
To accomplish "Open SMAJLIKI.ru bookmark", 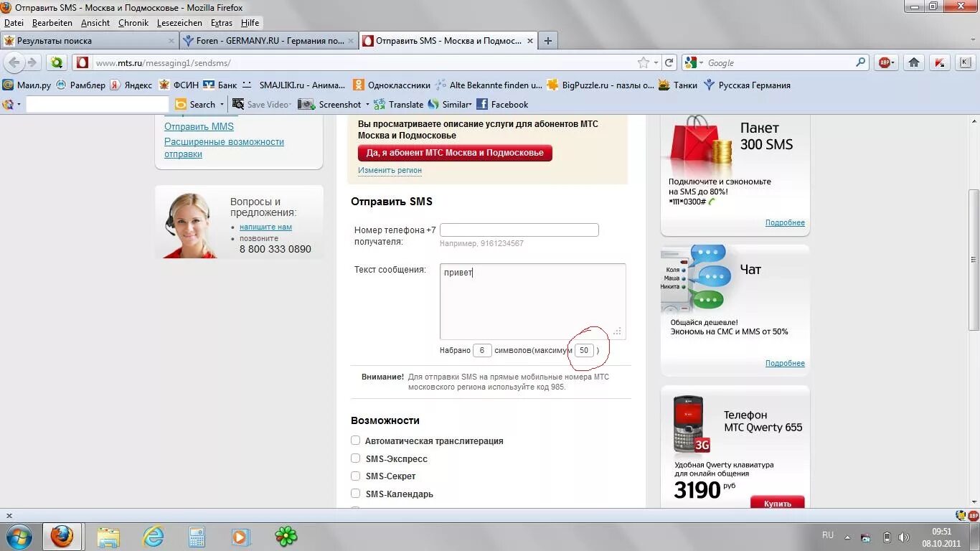I will (295, 85).
